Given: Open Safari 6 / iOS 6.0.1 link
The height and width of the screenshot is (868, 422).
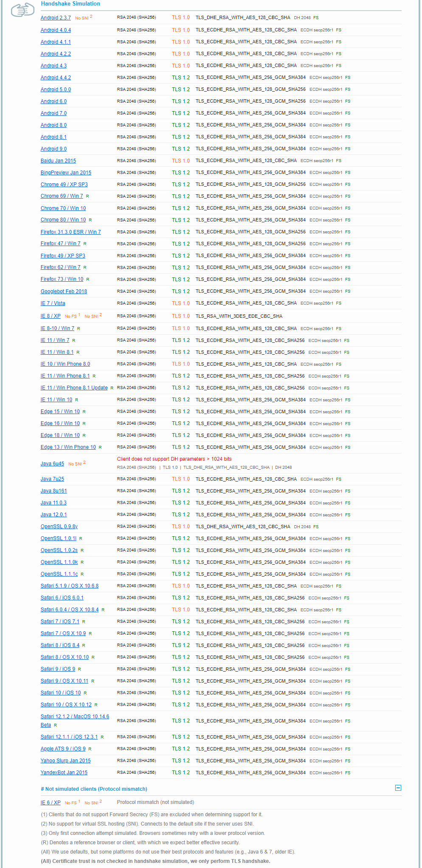Looking at the screenshot, I should [x=62, y=598].
